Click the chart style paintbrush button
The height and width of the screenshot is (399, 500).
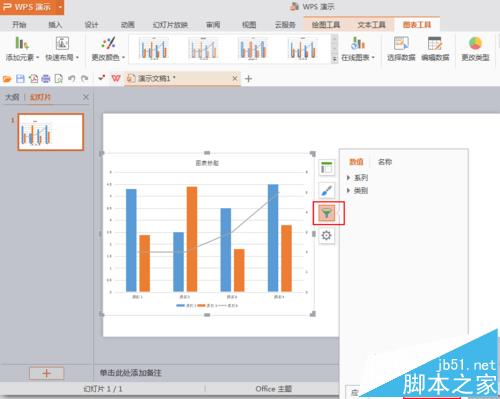click(326, 190)
